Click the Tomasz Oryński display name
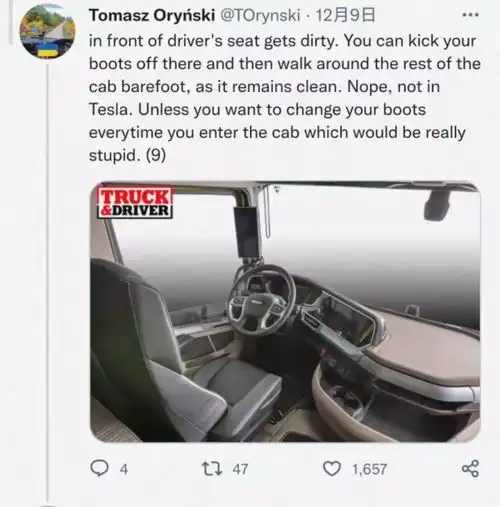The image size is (500, 507). click(x=152, y=15)
